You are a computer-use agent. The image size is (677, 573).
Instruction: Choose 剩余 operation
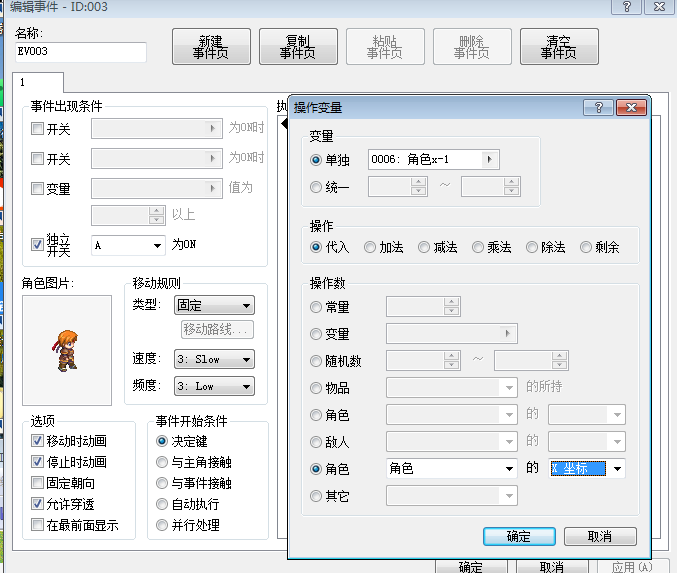585,247
